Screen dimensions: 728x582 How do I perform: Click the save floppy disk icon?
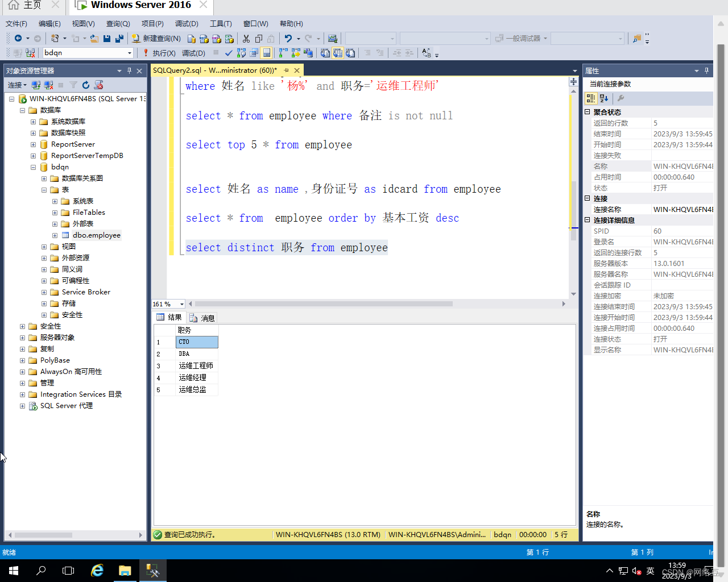pos(107,38)
